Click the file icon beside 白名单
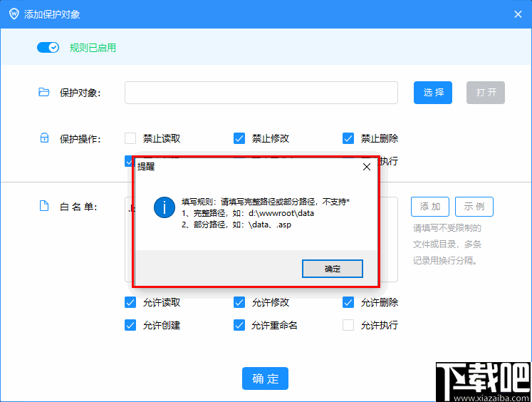 coord(44,206)
